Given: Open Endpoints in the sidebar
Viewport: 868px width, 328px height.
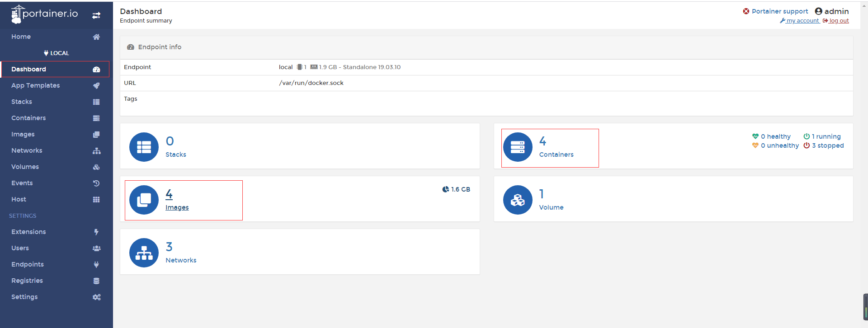Looking at the screenshot, I should (x=28, y=264).
